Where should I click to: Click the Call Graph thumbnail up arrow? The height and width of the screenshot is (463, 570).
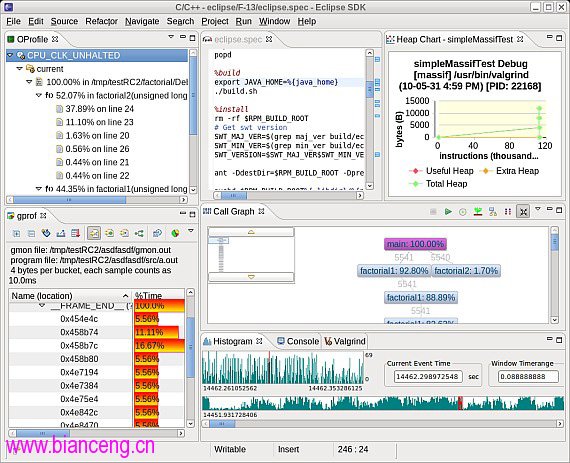tap(251, 232)
